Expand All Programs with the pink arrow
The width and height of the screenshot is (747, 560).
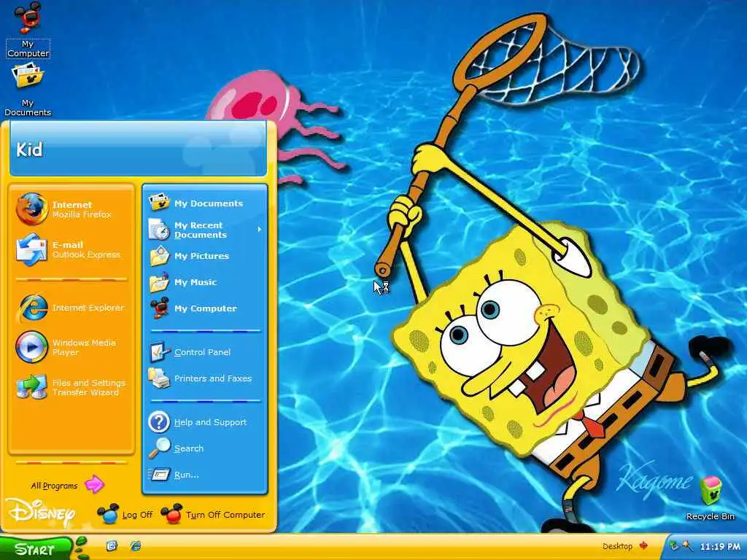(x=94, y=484)
